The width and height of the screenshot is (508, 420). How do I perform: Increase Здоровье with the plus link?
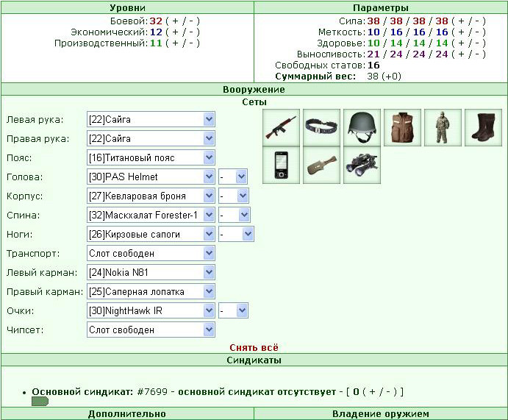click(x=462, y=43)
